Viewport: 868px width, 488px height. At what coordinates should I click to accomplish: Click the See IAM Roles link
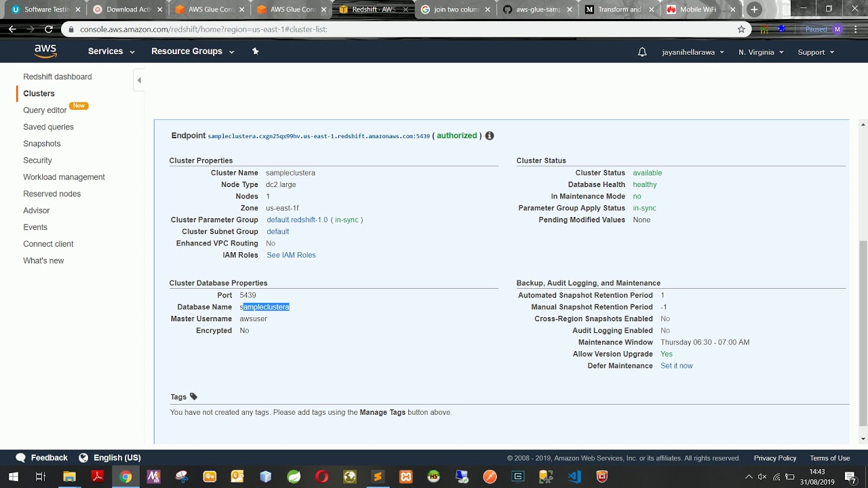coord(291,255)
